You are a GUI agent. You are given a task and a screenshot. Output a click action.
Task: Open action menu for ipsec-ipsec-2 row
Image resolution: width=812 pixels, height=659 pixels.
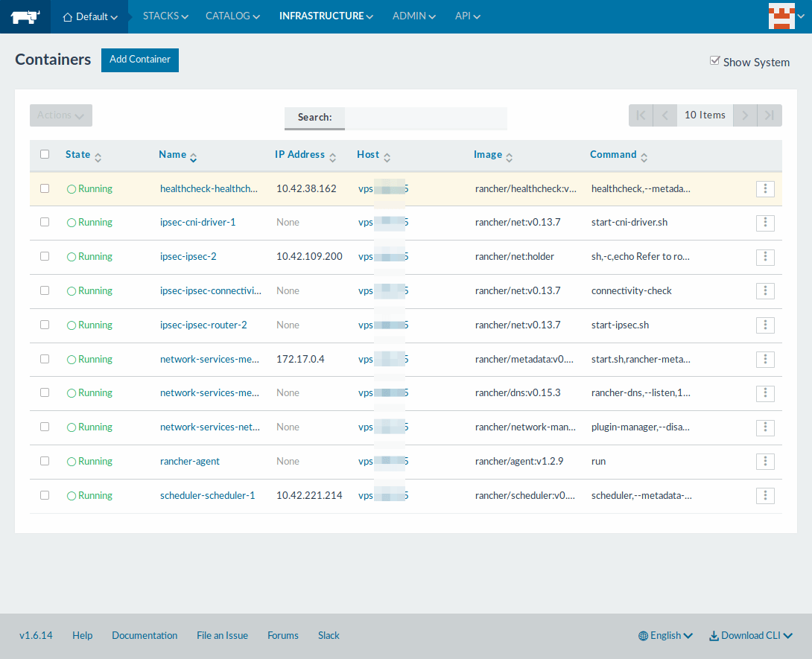click(765, 257)
